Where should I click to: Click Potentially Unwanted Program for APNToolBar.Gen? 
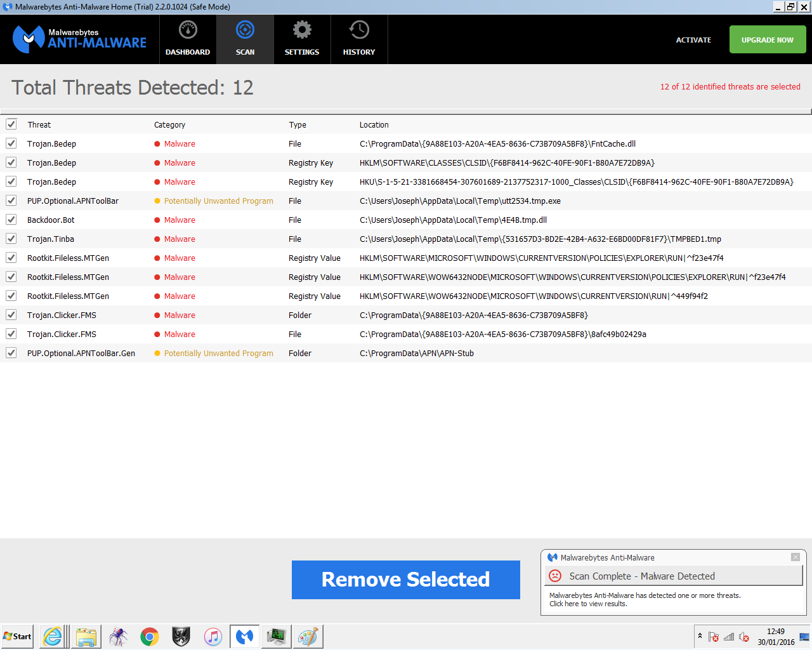click(x=219, y=354)
